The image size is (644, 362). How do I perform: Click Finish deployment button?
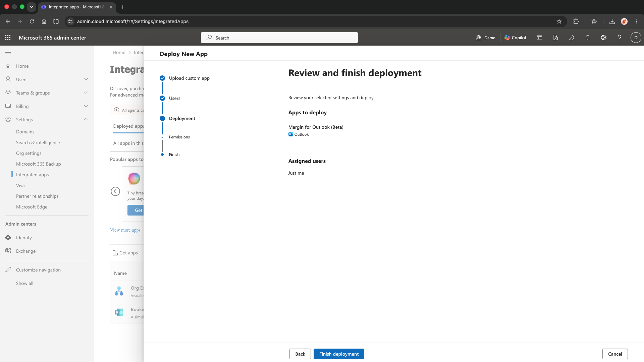[339, 354]
